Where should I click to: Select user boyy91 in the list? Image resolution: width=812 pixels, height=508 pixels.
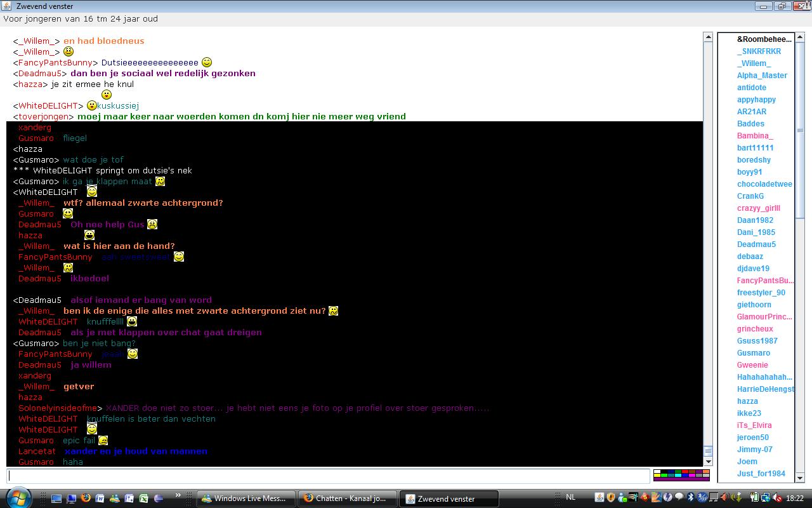[x=749, y=172]
